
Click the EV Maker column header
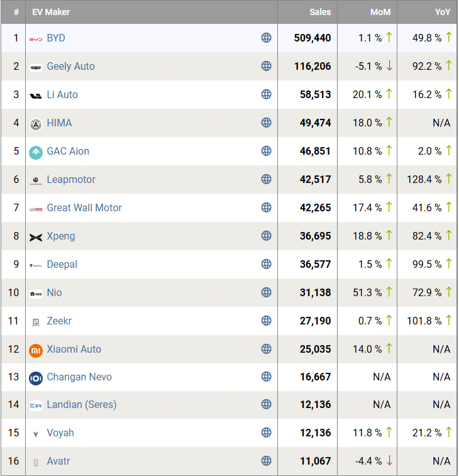pyautogui.click(x=51, y=12)
